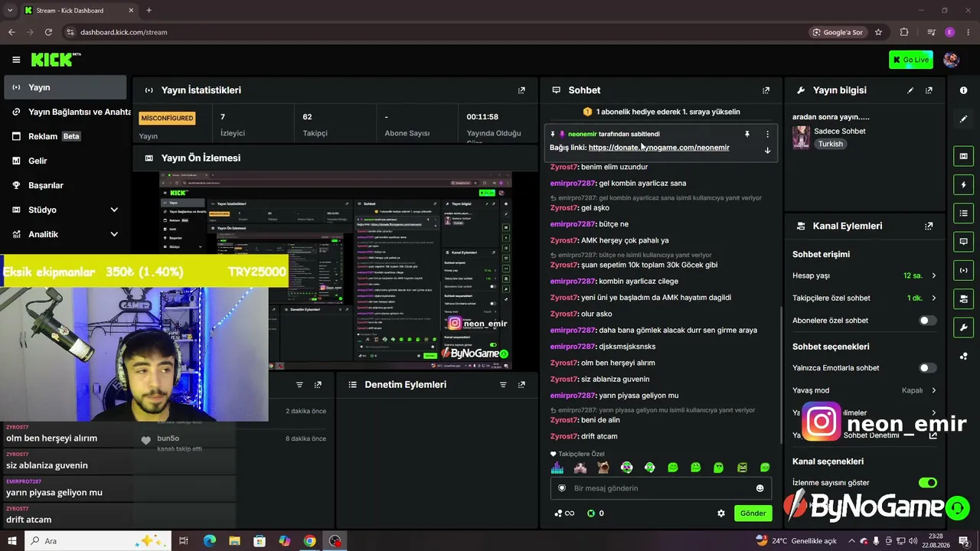This screenshot has width=980, height=551.
Task: Click the Takipçi count value 62
Action: click(307, 117)
